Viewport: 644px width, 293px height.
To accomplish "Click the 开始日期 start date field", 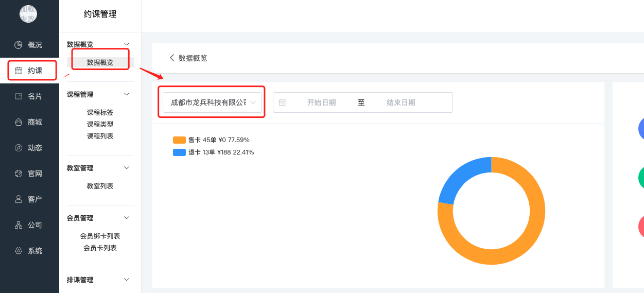I will 321,102.
